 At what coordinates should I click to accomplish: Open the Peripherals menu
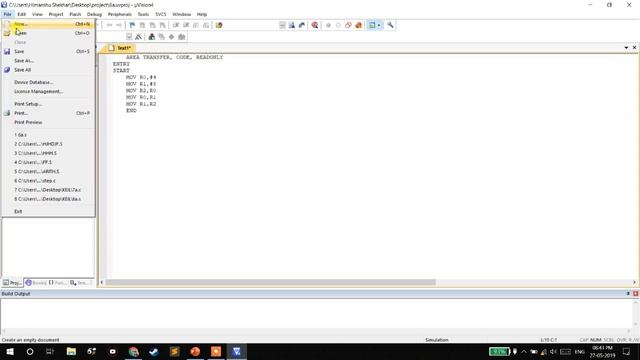tap(120, 14)
